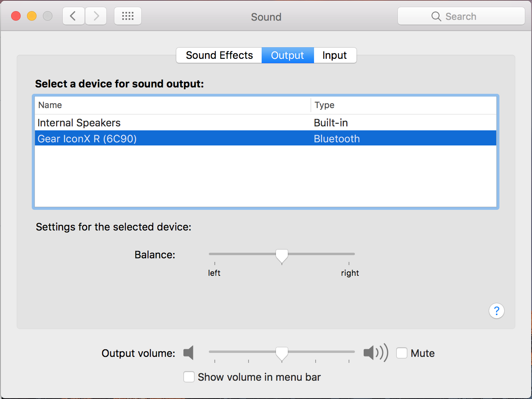Show all preferences grid icon
Viewport: 532px width, 399px height.
pyautogui.click(x=128, y=16)
